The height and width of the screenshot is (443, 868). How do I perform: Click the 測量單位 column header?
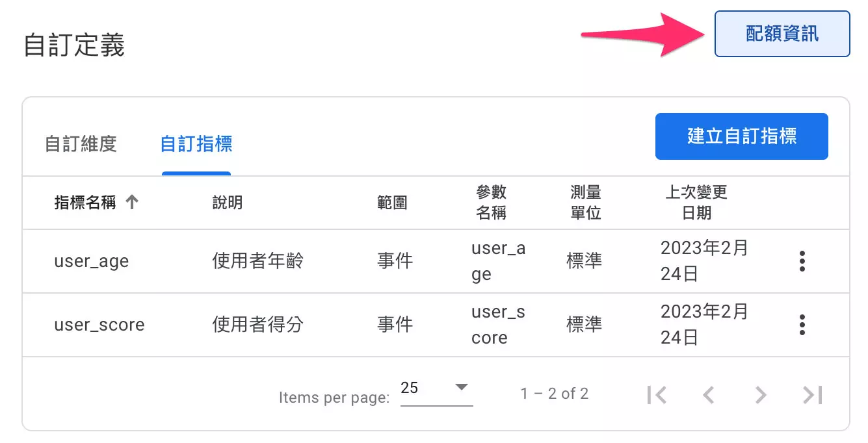585,203
